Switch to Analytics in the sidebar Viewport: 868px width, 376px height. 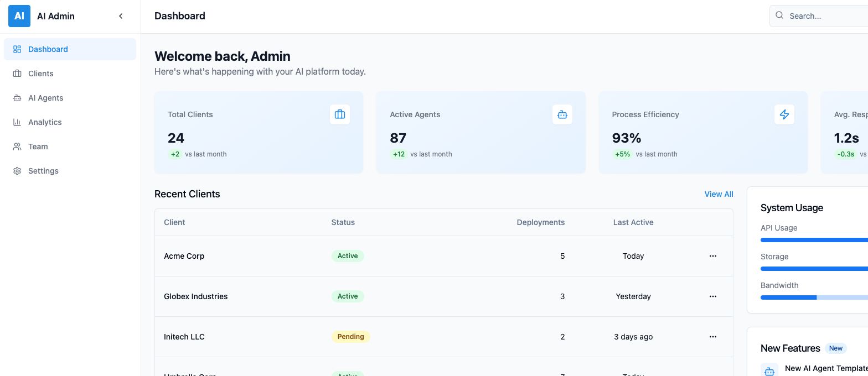(70, 122)
